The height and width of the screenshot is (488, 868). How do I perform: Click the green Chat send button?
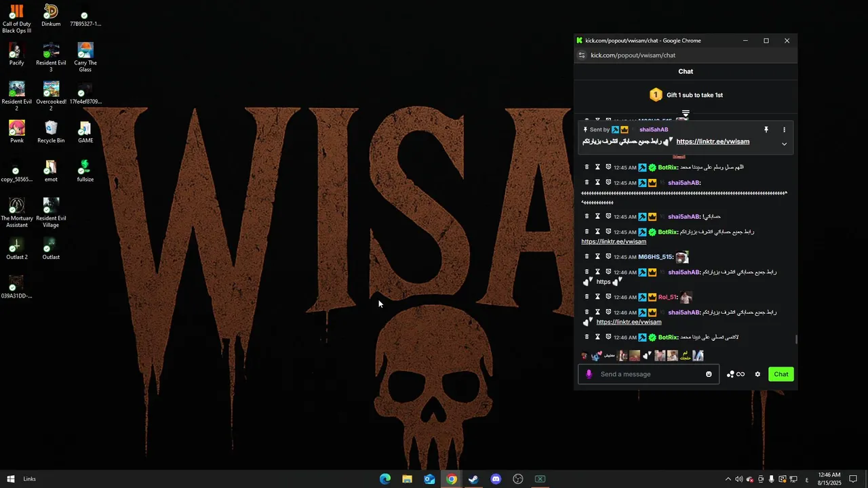[x=781, y=374]
